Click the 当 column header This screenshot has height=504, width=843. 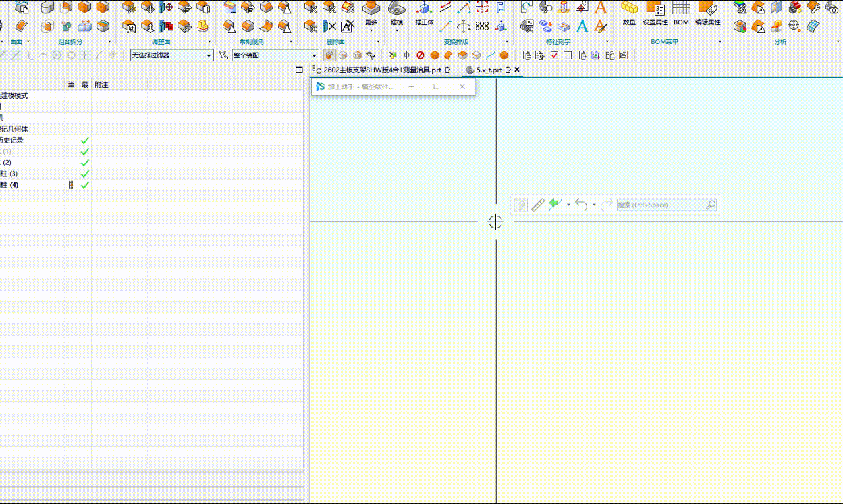point(71,85)
